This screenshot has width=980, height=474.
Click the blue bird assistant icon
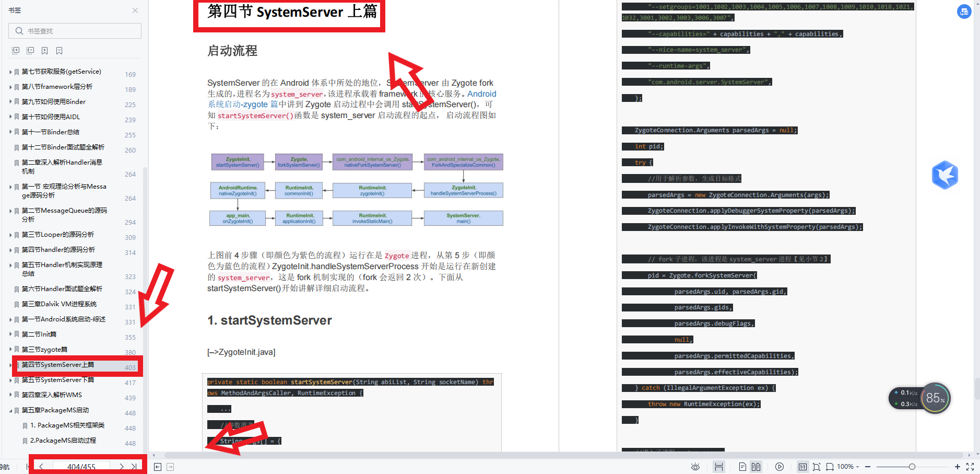pyautogui.click(x=944, y=175)
